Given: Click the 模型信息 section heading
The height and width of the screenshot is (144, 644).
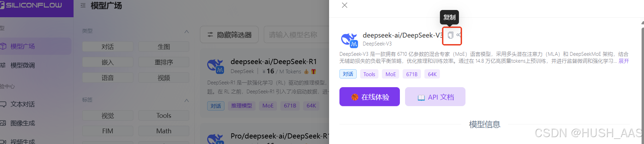Looking at the screenshot, I should (x=484, y=124).
